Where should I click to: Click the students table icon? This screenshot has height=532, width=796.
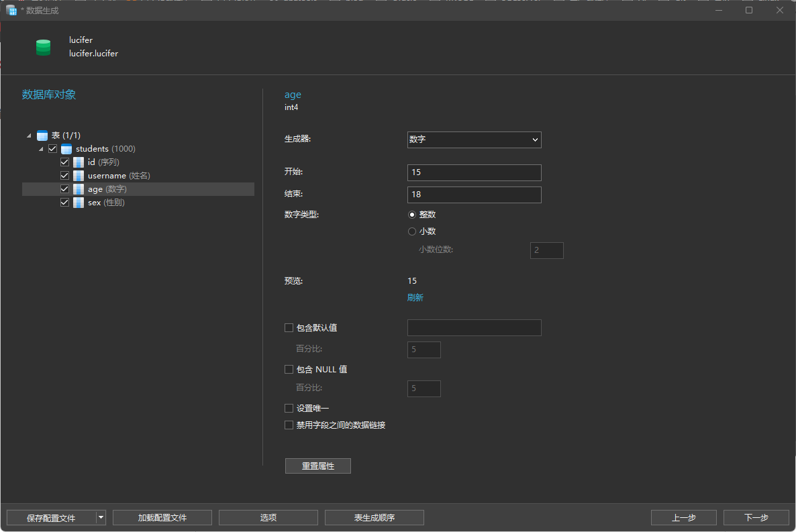[66, 149]
